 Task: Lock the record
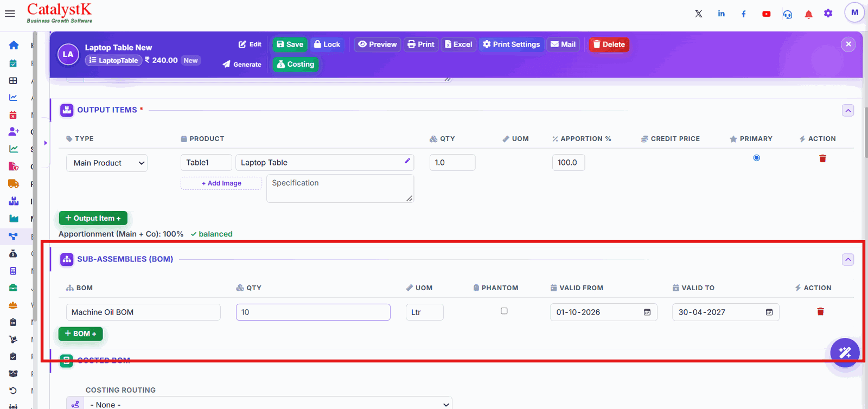click(327, 44)
